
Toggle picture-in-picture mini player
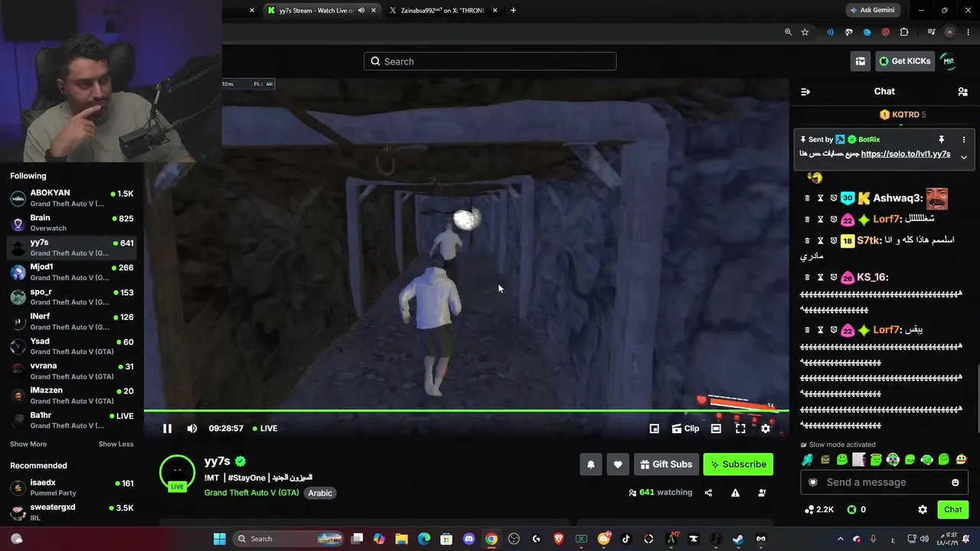[x=655, y=429]
